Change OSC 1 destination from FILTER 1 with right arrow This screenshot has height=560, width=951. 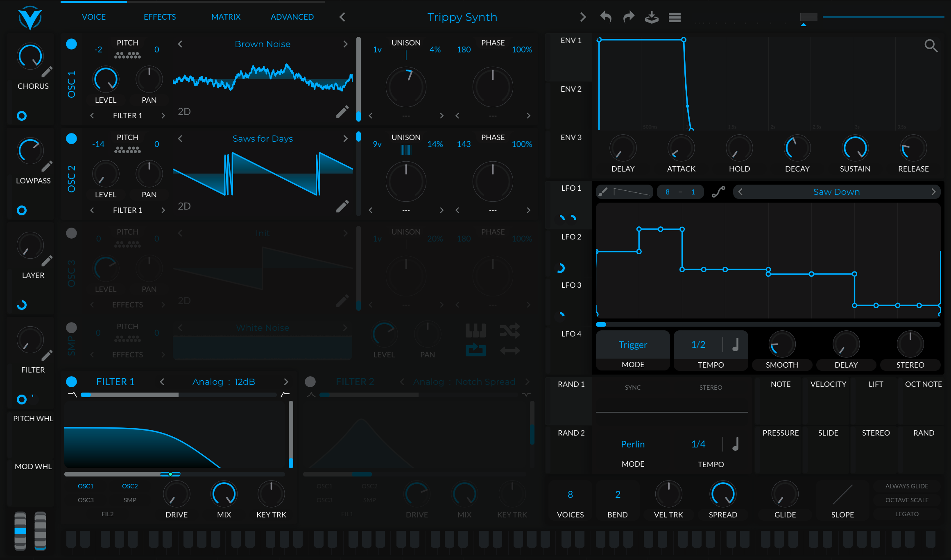point(163,116)
